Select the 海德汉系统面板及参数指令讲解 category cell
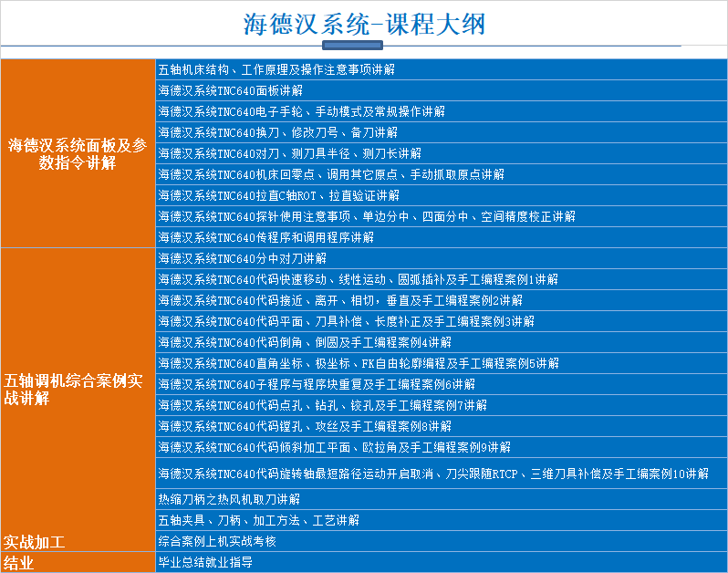Viewport: 728px width, 573px height. 78,153
